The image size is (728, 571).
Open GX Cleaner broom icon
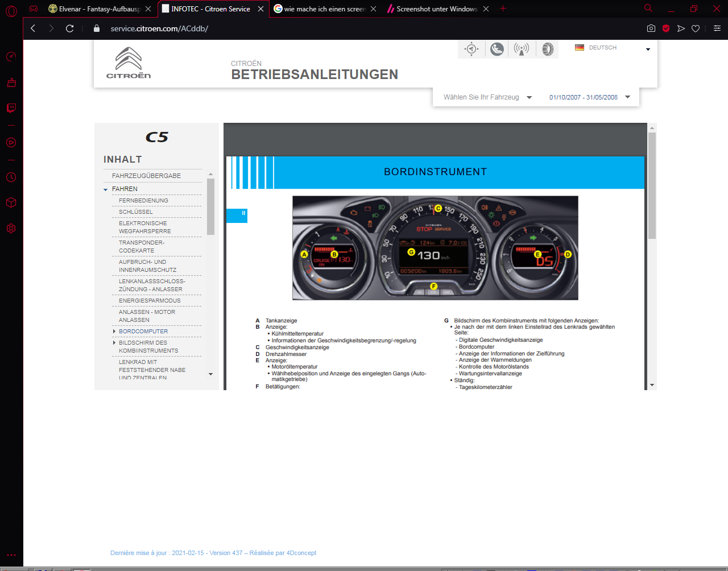(x=11, y=82)
